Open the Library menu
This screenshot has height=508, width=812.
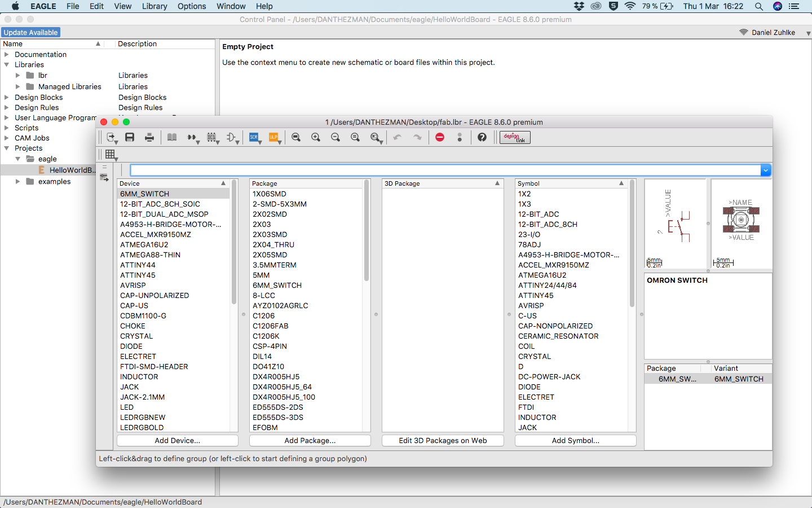(x=155, y=6)
